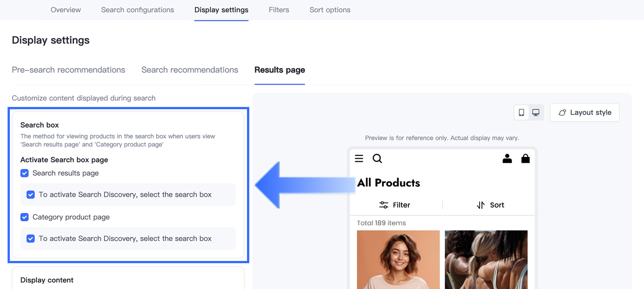Switch to Sort options tab

(330, 10)
